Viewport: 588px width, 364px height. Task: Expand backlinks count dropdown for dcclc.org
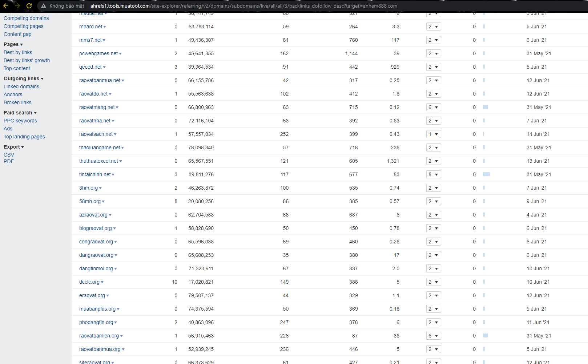434,282
